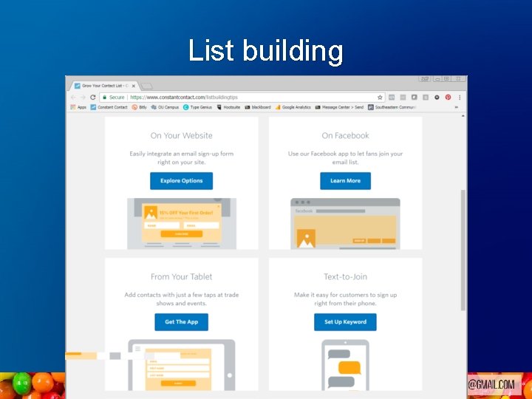This screenshot has height=399, width=532.
Task: Open the blackboard bookmark
Action: 258,107
